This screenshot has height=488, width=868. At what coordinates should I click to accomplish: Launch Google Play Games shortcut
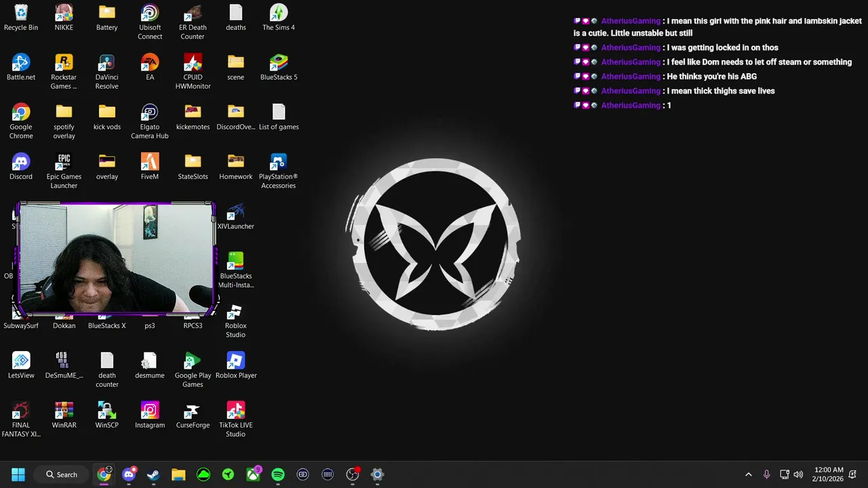tap(193, 370)
